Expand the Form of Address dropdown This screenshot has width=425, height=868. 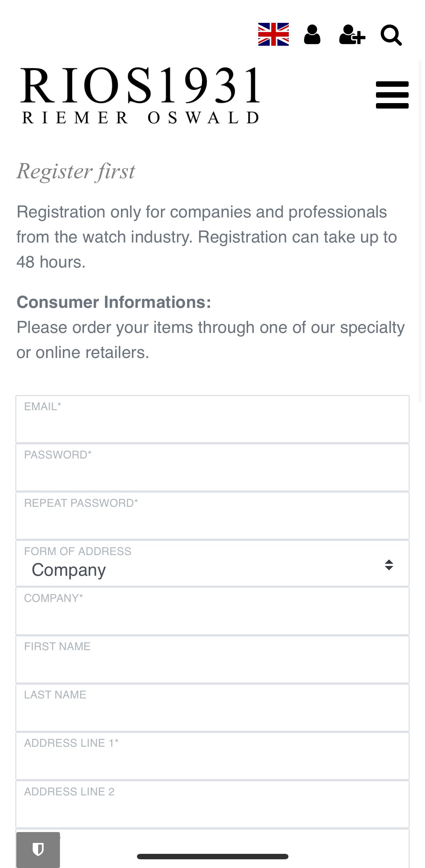click(x=212, y=563)
